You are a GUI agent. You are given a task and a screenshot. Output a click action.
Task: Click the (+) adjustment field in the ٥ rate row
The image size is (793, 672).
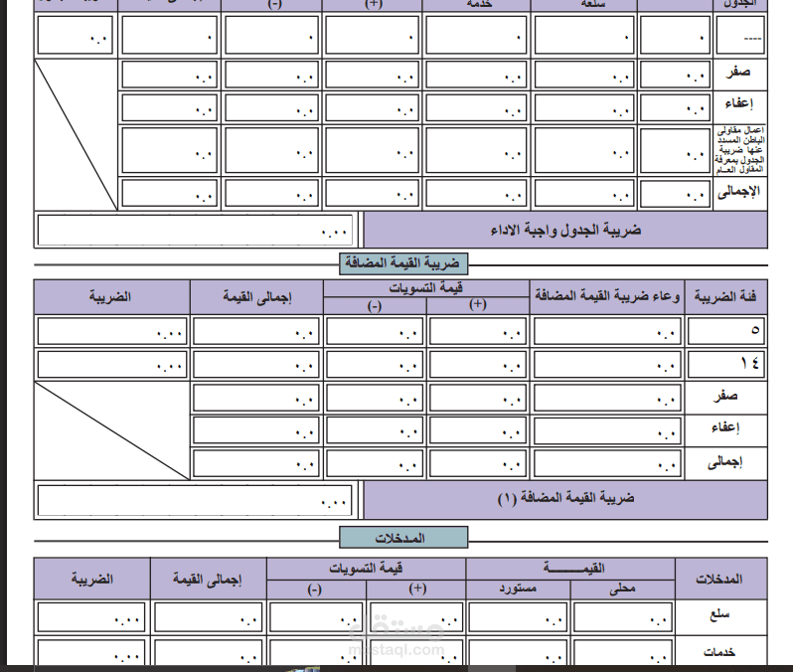pyautogui.click(x=477, y=331)
